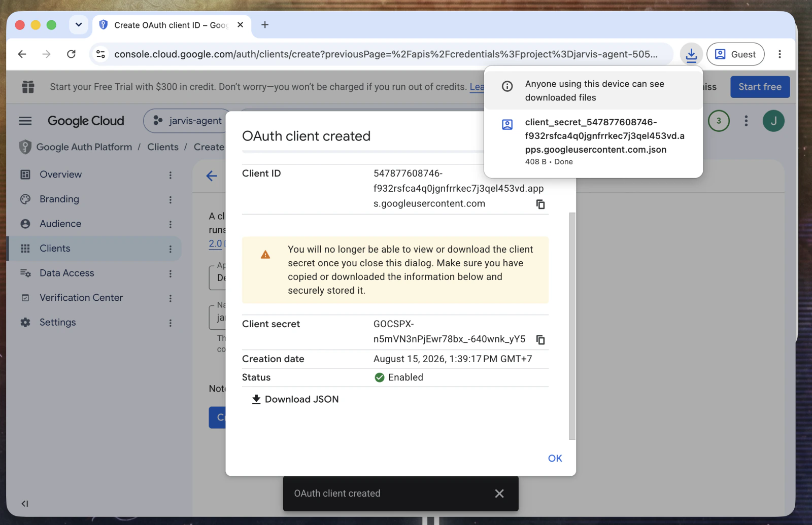Click the back arrow on the create page
Image resolution: width=812 pixels, height=525 pixels.
tap(212, 176)
